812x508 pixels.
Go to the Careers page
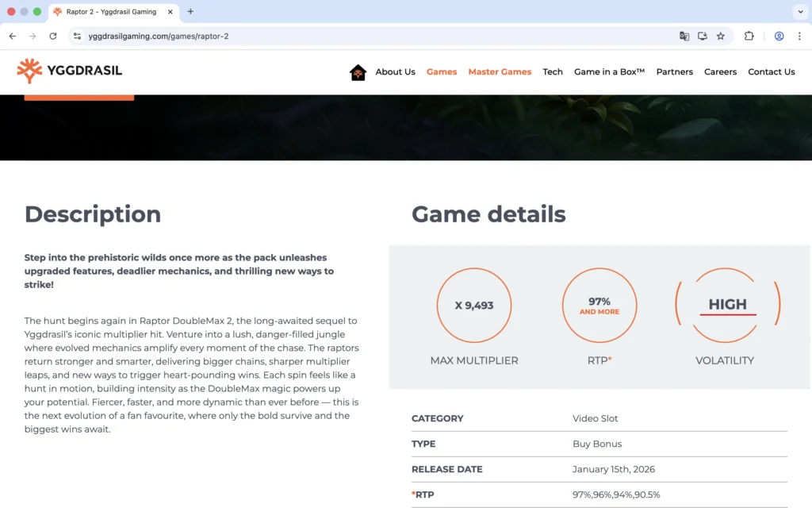coord(720,72)
